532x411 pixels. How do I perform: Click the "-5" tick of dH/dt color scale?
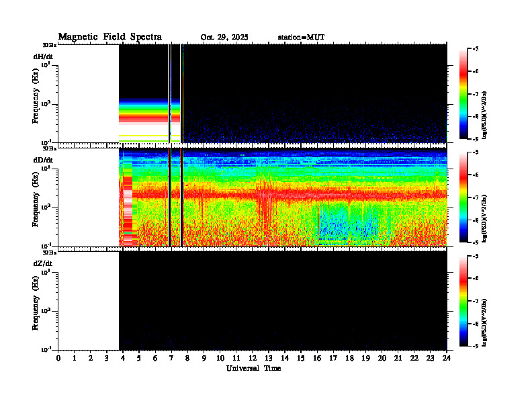pos(475,49)
